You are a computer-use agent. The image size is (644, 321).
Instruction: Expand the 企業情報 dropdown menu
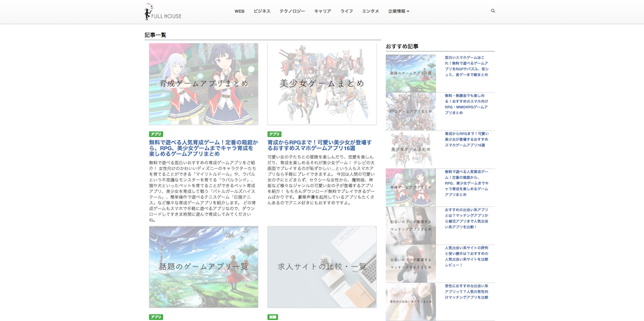point(399,11)
